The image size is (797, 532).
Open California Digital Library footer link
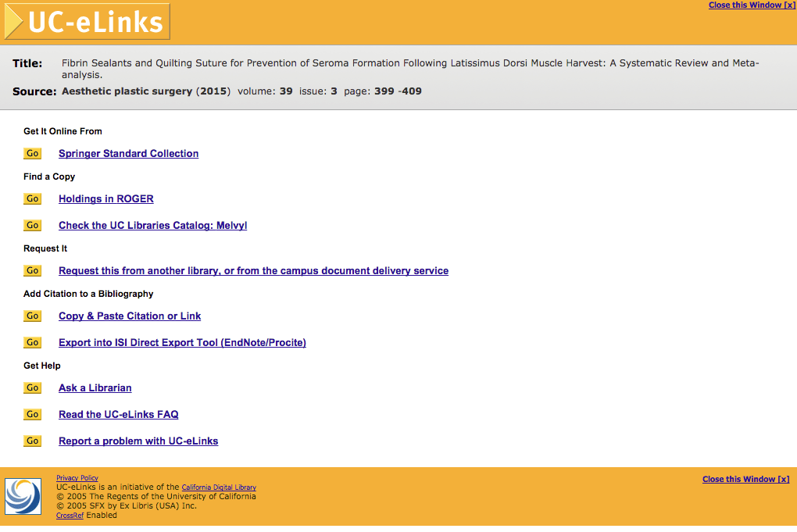(219, 487)
